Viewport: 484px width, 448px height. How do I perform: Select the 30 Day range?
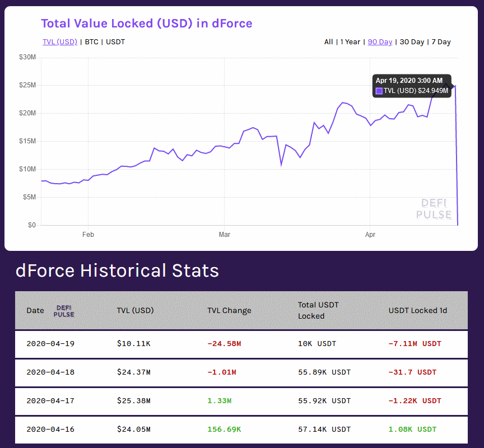[x=412, y=41]
